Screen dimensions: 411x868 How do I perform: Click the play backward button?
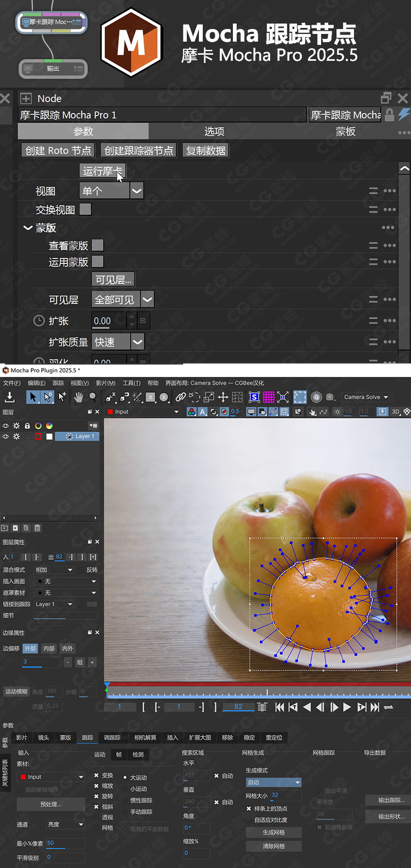[x=307, y=707]
